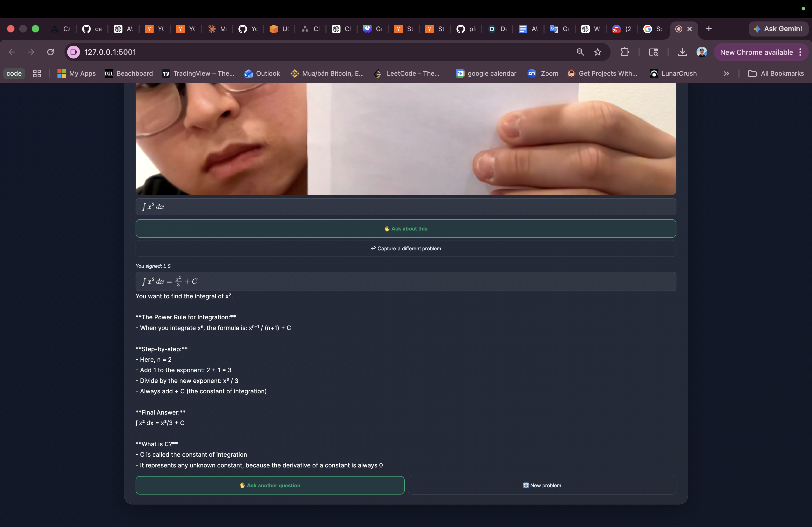
Task: Open the Extensions puzzle icon
Action: tap(625, 52)
